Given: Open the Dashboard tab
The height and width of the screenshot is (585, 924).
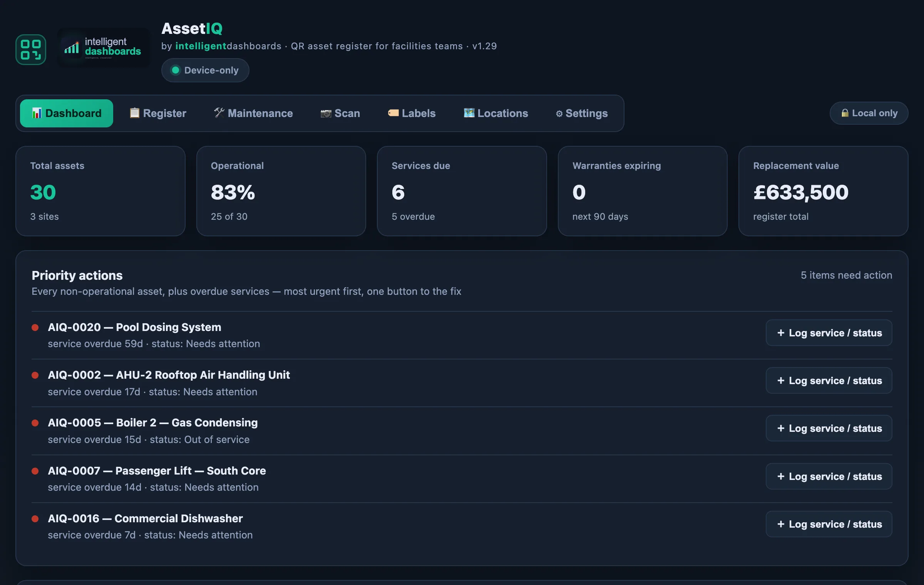Looking at the screenshot, I should pos(67,113).
